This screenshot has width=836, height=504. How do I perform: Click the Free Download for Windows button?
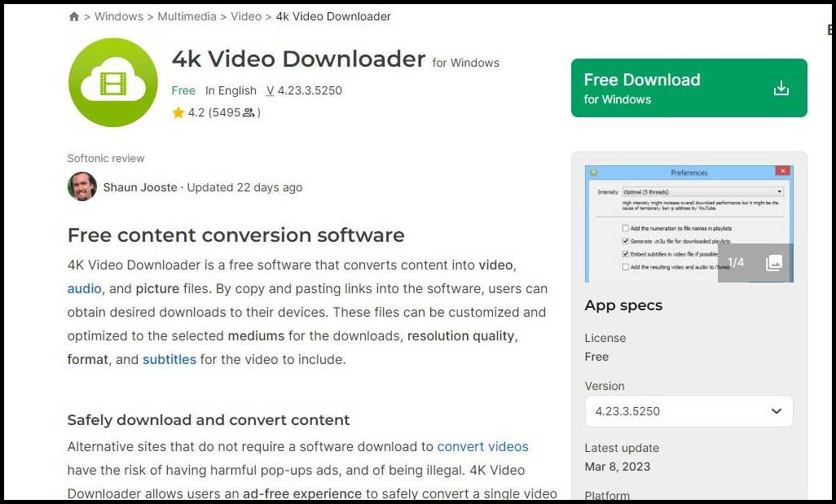click(689, 88)
